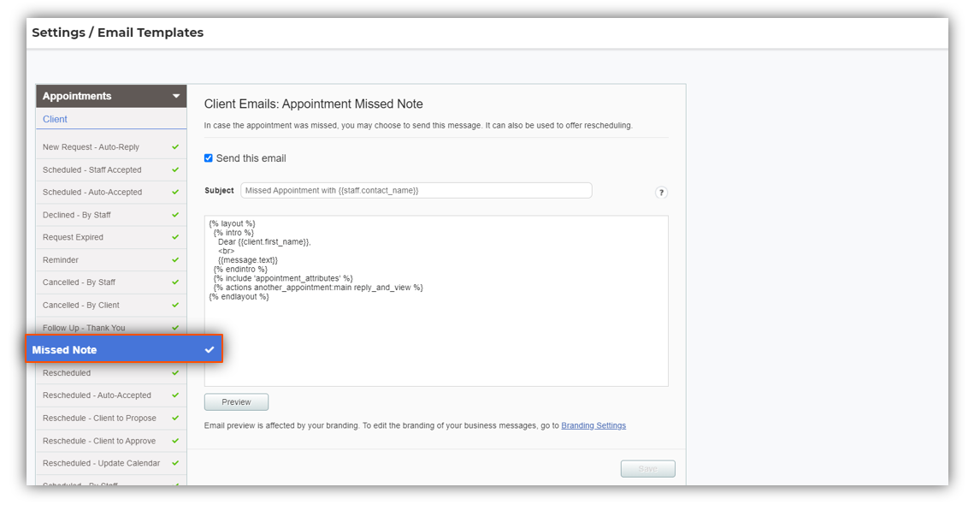Viewport: 980px width, 505px height.
Task: Open Declined - By Staff template
Action: click(111, 215)
